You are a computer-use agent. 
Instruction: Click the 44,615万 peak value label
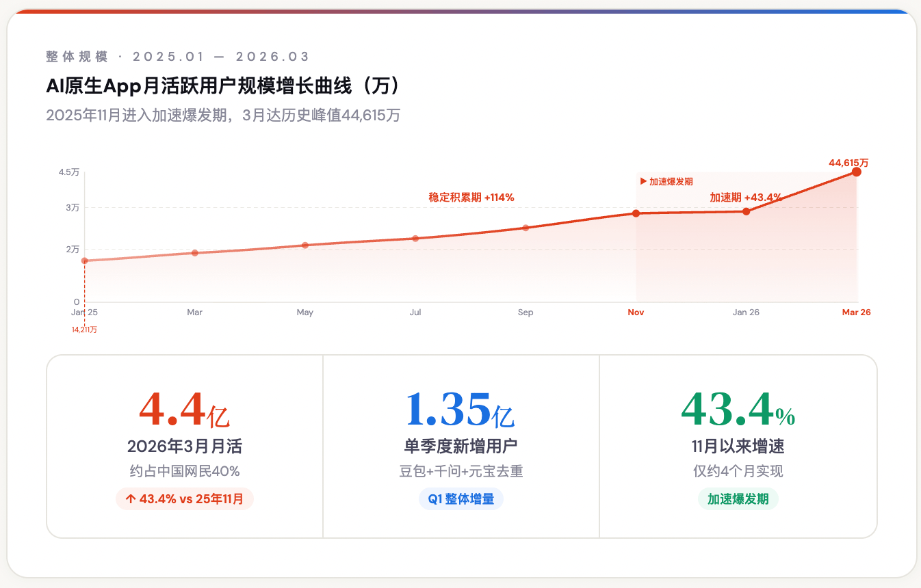pyautogui.click(x=848, y=163)
